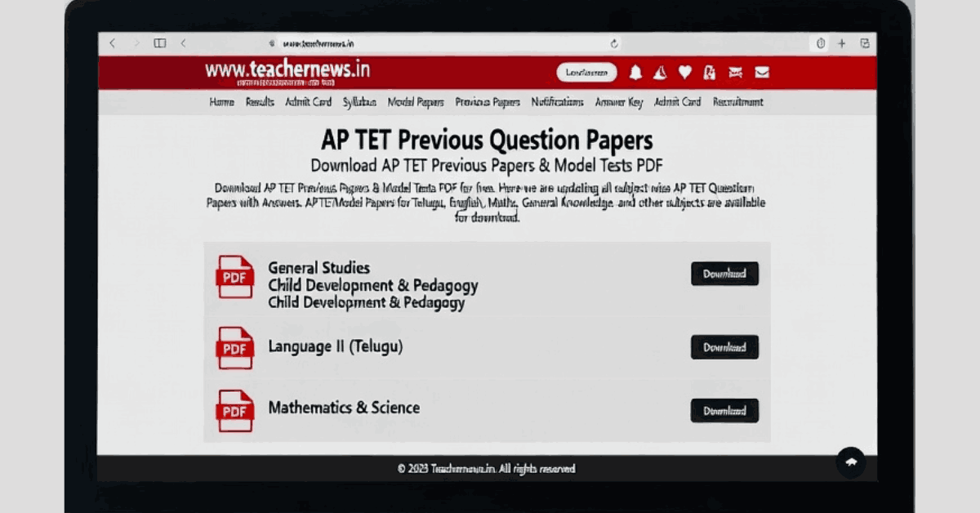Select the Previous Papers menu item
The image size is (980, 513).
pyautogui.click(x=488, y=102)
